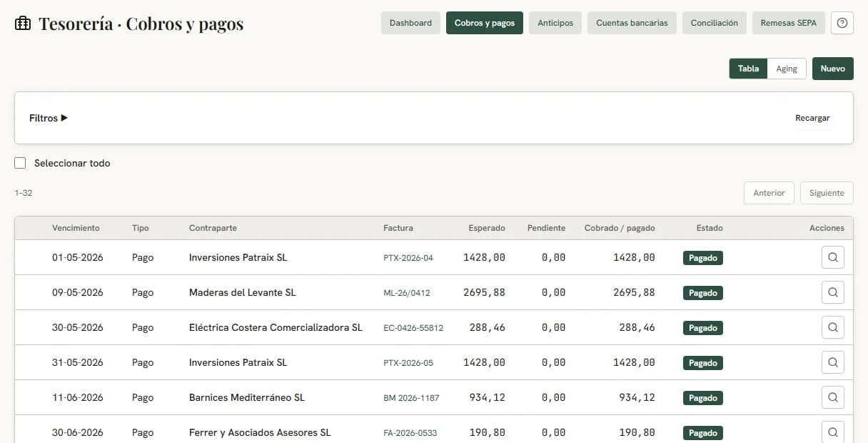Screen dimensions: 868x443
Task: Go to the Siguiente page
Action: 827,193
